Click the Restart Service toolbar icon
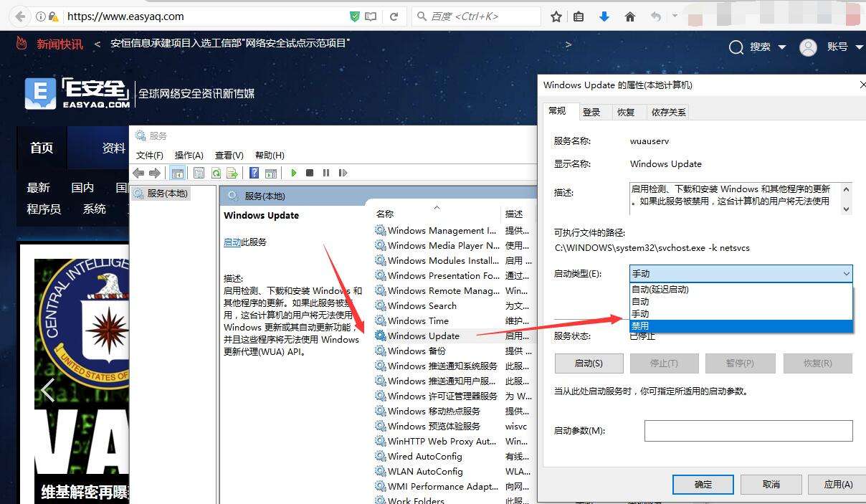Screen dimensions: 866x504 (x=343, y=173)
